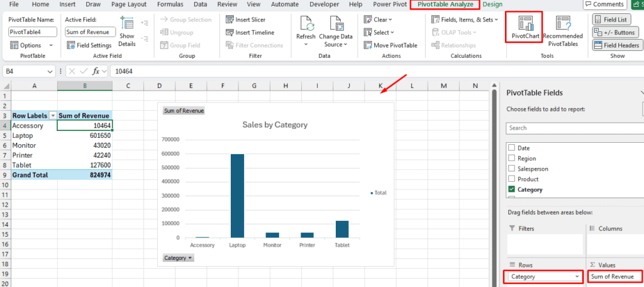Click the Total legend entry
Screen dimensions: 644x287
[379, 193]
